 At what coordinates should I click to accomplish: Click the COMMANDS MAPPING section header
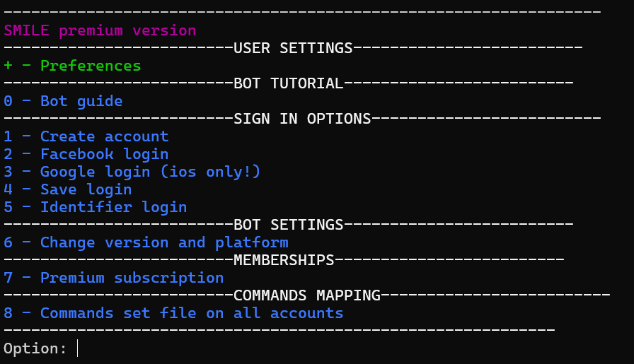click(307, 295)
